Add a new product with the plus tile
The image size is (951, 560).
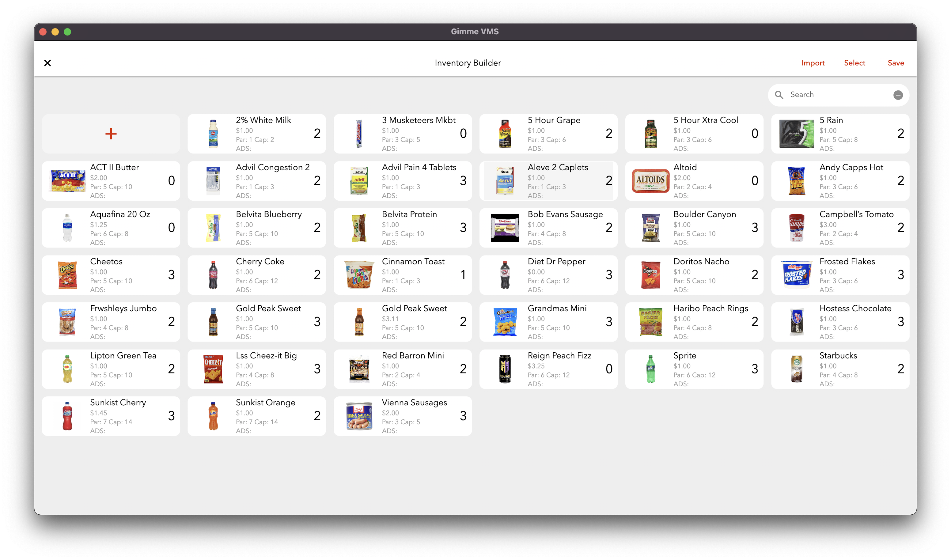pyautogui.click(x=111, y=134)
